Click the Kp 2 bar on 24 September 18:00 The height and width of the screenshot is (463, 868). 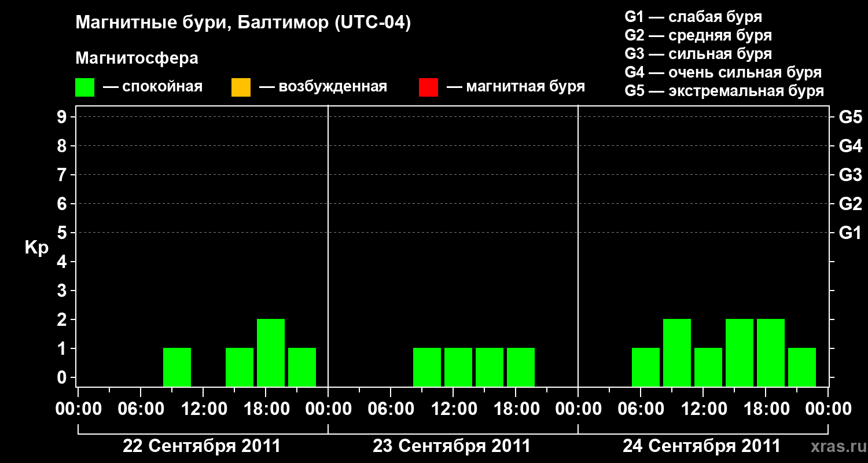(771, 352)
